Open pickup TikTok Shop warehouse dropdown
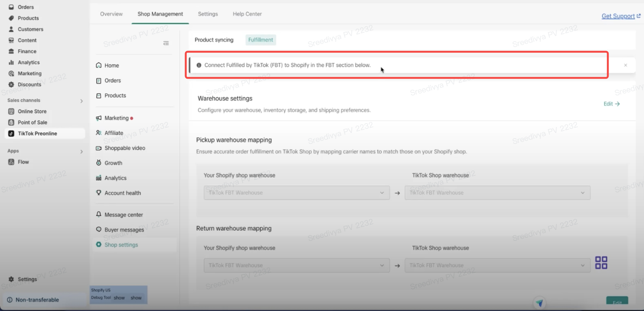This screenshot has height=311, width=644. (497, 193)
